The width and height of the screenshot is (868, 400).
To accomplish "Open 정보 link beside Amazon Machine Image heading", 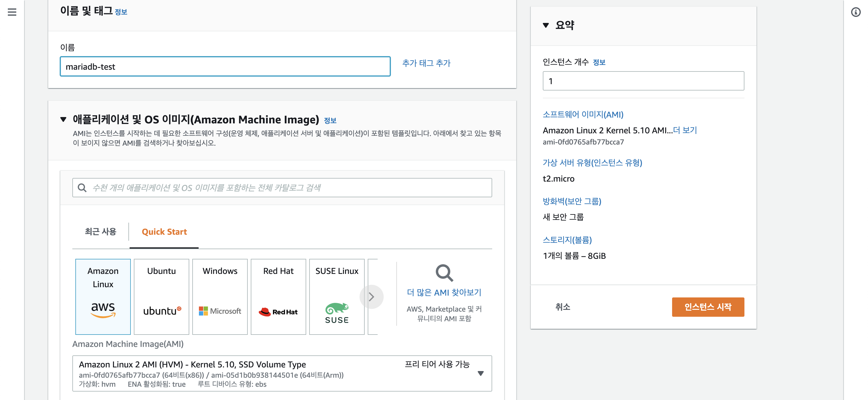I will point(330,120).
